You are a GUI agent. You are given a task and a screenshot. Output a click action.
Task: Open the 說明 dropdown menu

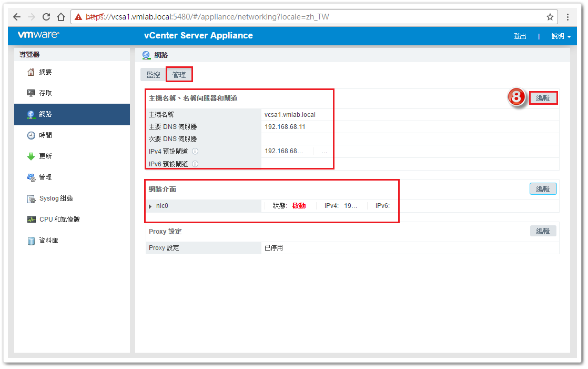pyautogui.click(x=561, y=36)
